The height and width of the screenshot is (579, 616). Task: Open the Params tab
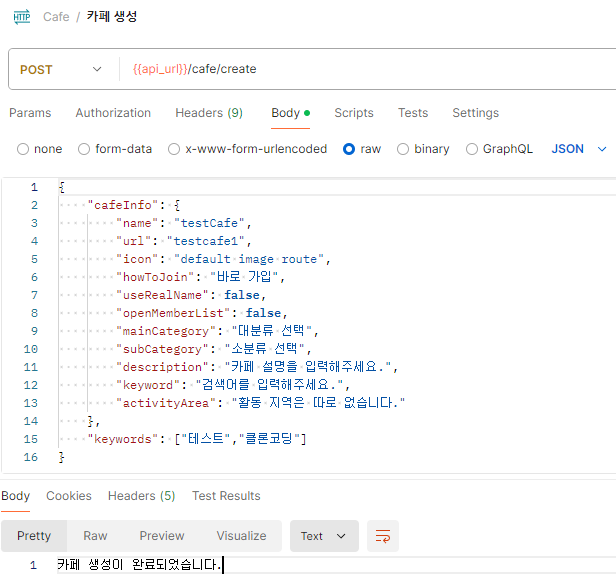pyautogui.click(x=30, y=113)
